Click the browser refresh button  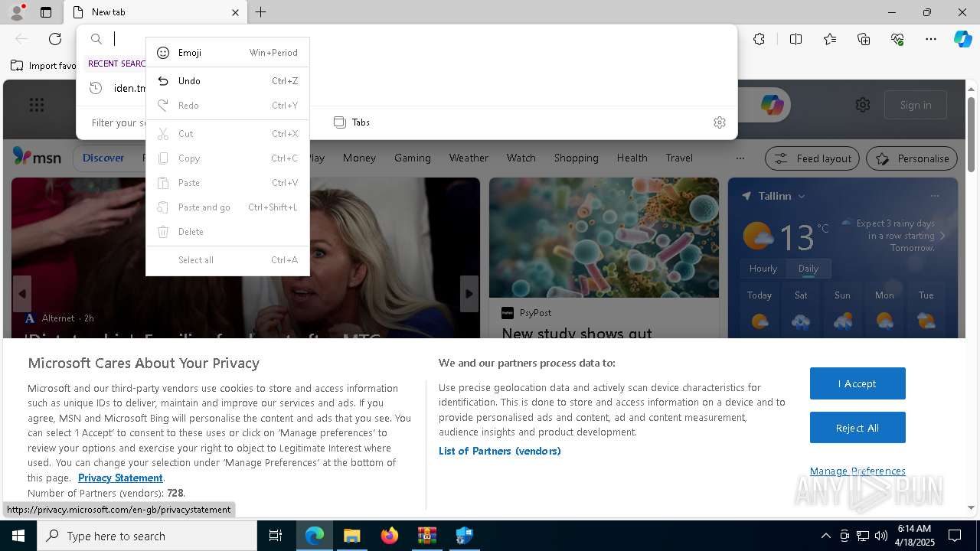[x=55, y=39]
